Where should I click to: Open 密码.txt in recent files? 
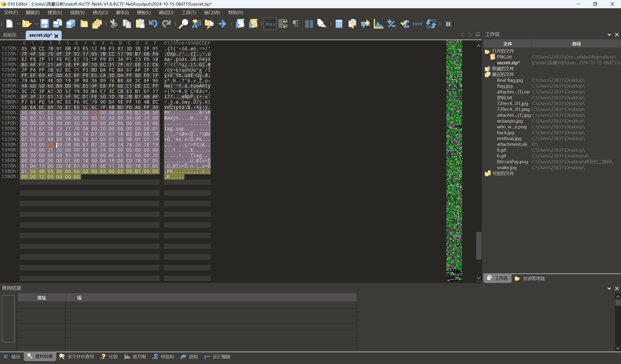click(x=504, y=98)
